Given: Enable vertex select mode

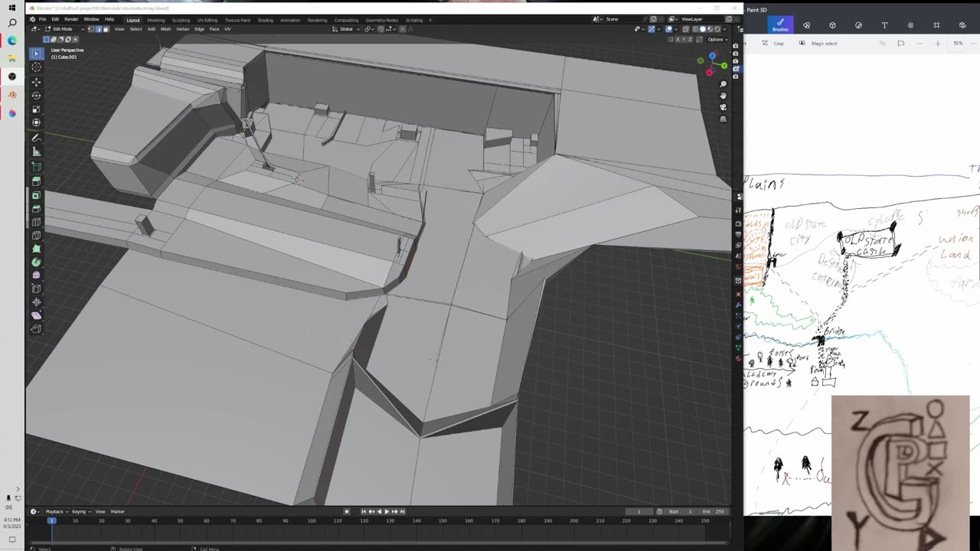Looking at the screenshot, I should tap(91, 29).
